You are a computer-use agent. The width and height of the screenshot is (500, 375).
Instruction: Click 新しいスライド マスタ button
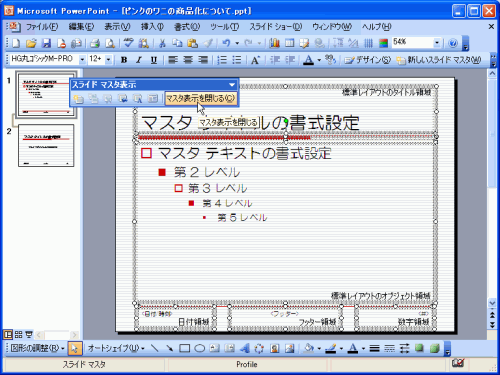coord(439,60)
